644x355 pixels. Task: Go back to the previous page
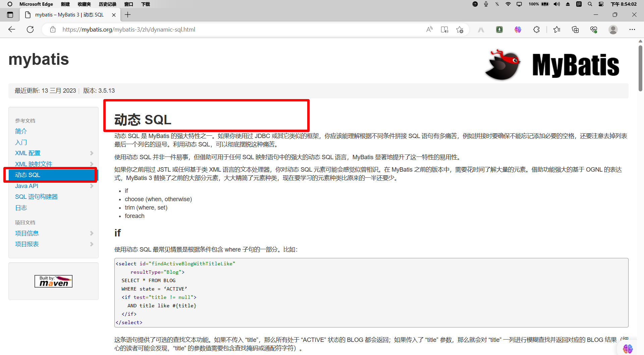12,30
